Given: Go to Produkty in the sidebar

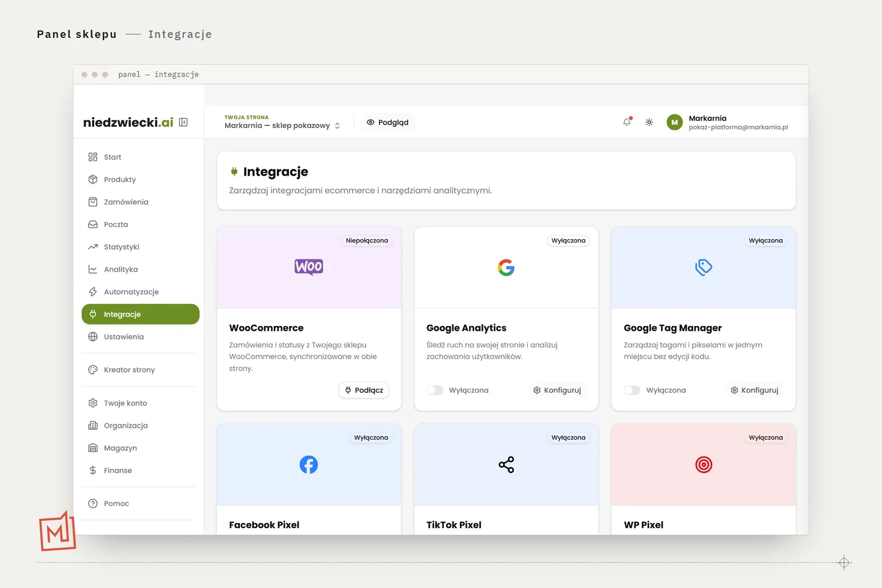Looking at the screenshot, I should (x=141, y=179).
